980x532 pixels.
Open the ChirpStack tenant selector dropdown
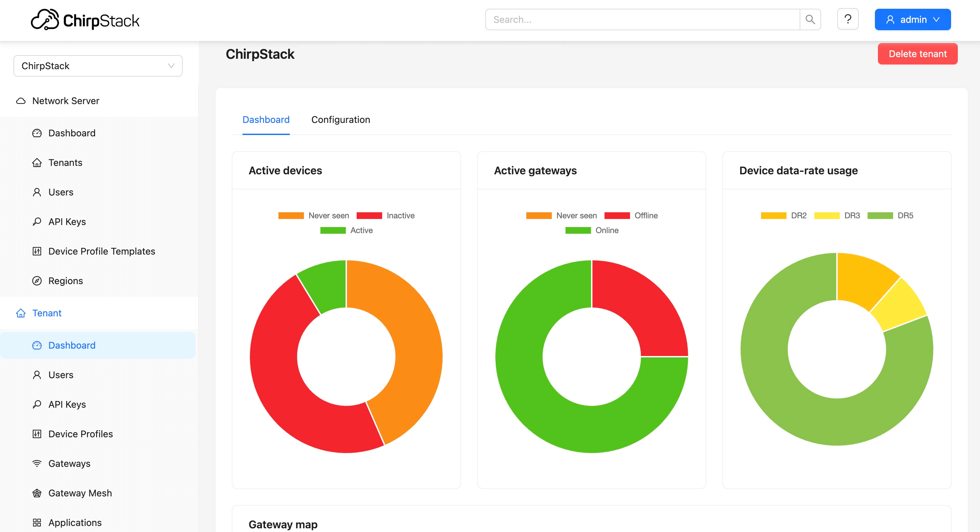98,66
